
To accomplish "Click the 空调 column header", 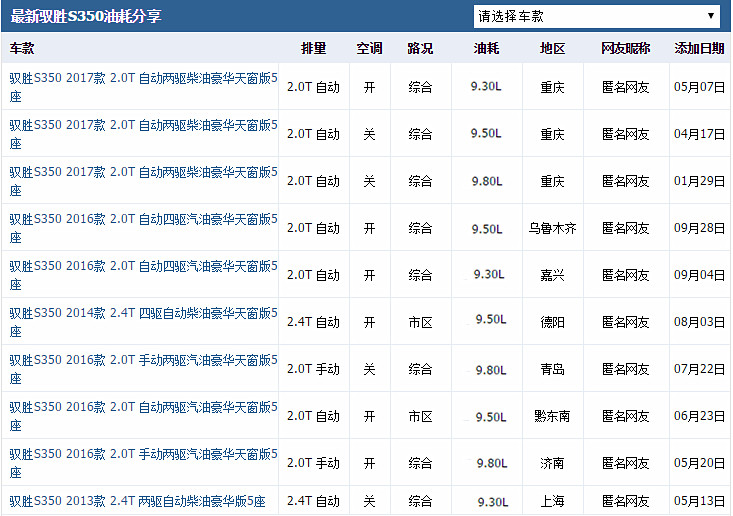I will click(369, 48).
